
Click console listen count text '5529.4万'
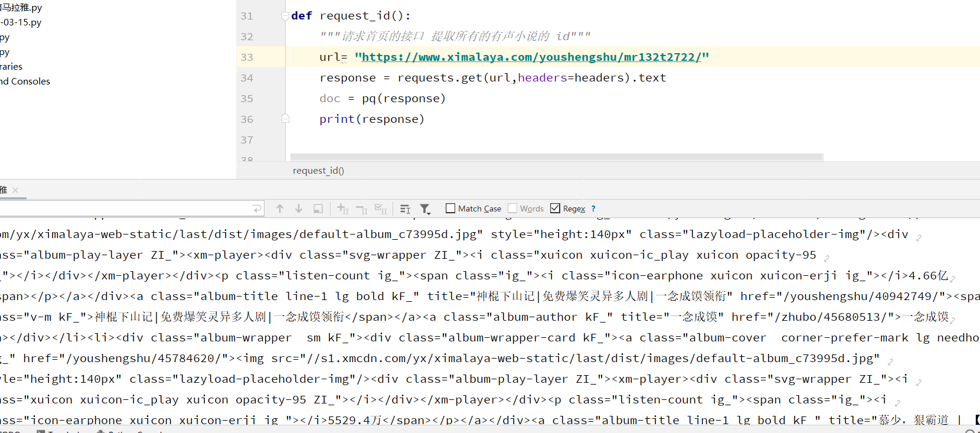(355, 420)
